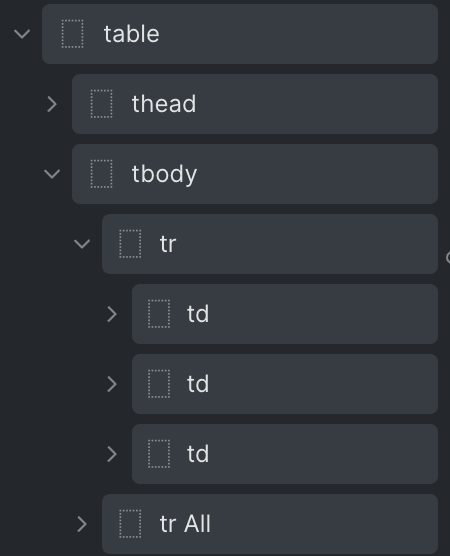Select the tr All element row
This screenshot has width=450, height=556.
coord(270,524)
